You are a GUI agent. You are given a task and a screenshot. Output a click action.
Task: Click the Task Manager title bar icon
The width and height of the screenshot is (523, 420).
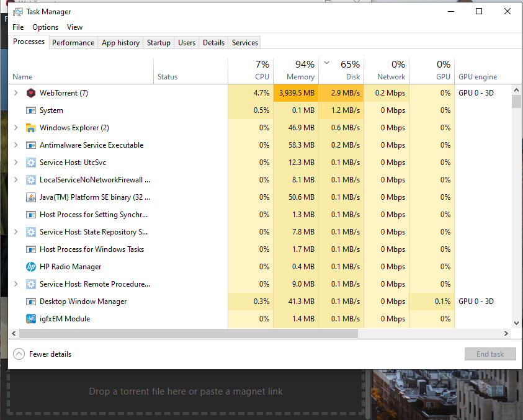click(17, 12)
